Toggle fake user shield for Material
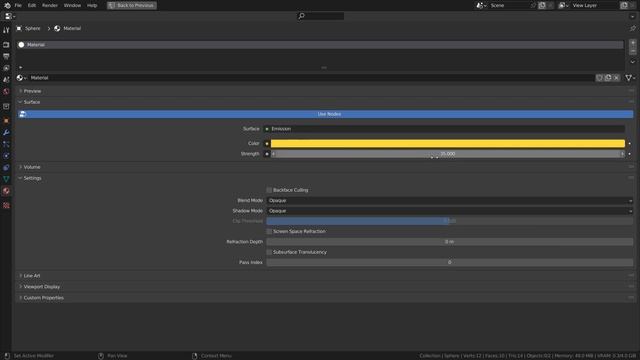 [599, 78]
